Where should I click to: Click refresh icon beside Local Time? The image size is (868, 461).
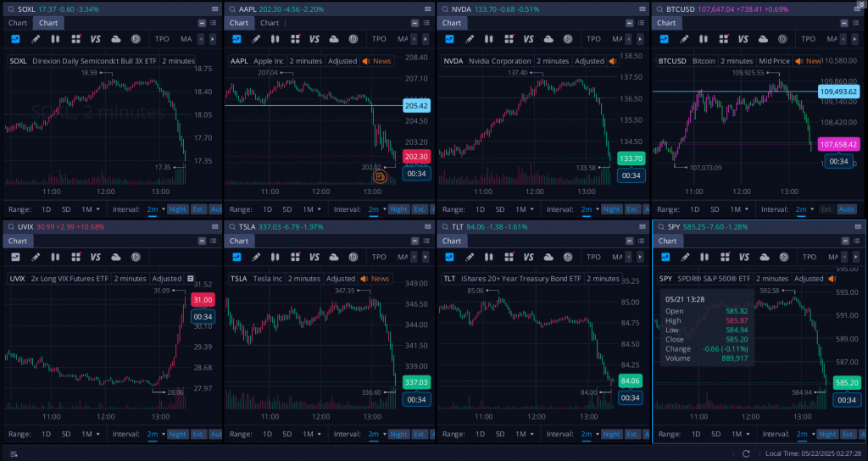[746, 453]
